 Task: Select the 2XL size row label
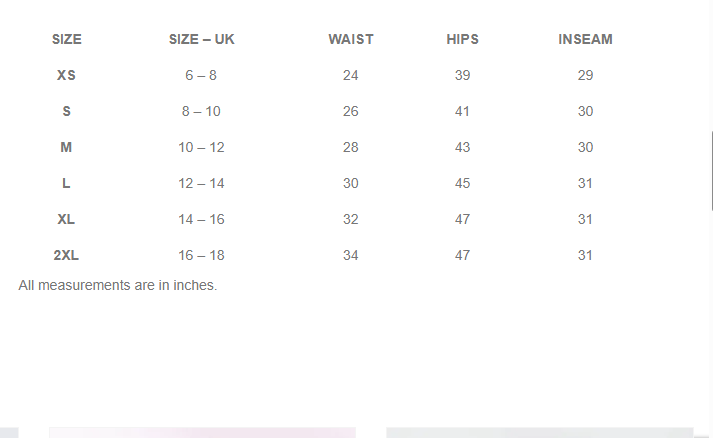pos(66,255)
